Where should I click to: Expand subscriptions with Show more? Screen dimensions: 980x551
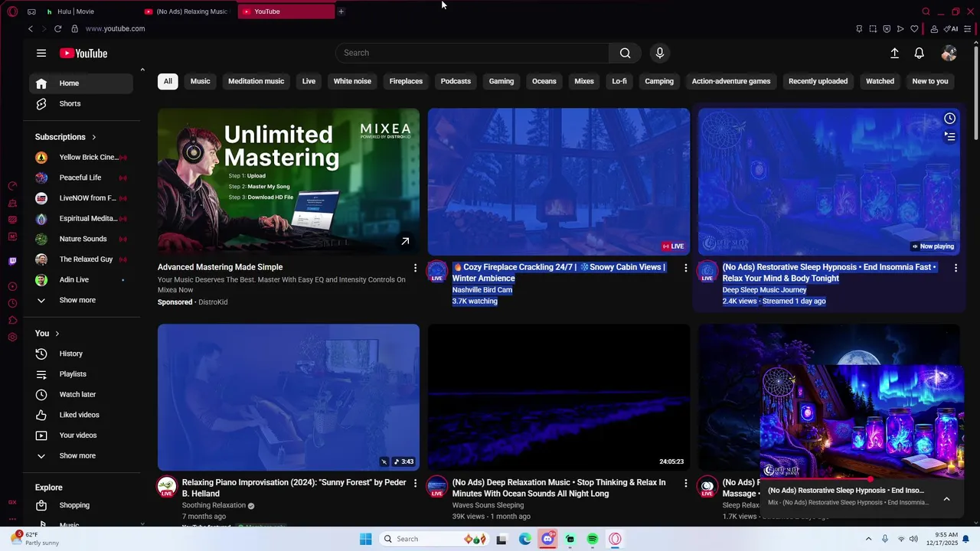point(83,300)
